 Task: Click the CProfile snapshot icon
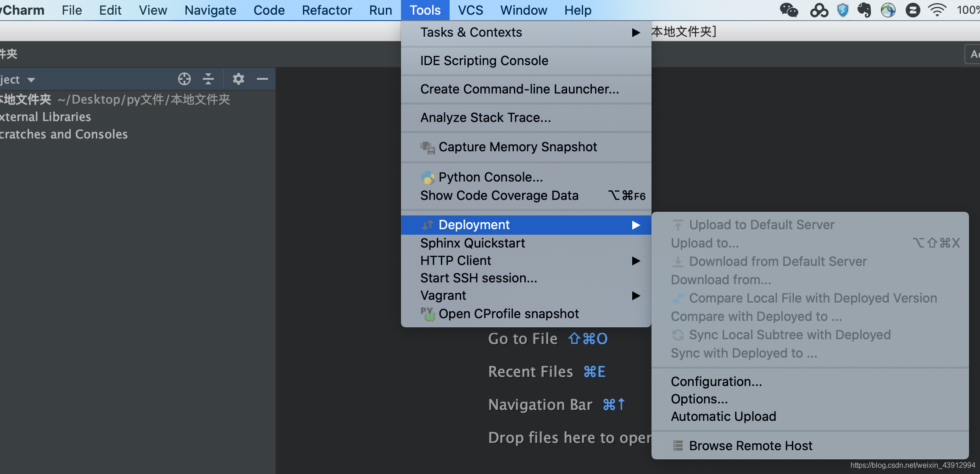coord(427,314)
